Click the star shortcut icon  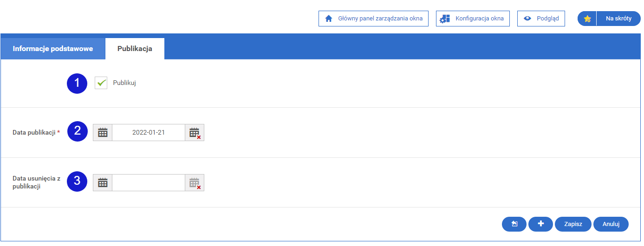[587, 19]
